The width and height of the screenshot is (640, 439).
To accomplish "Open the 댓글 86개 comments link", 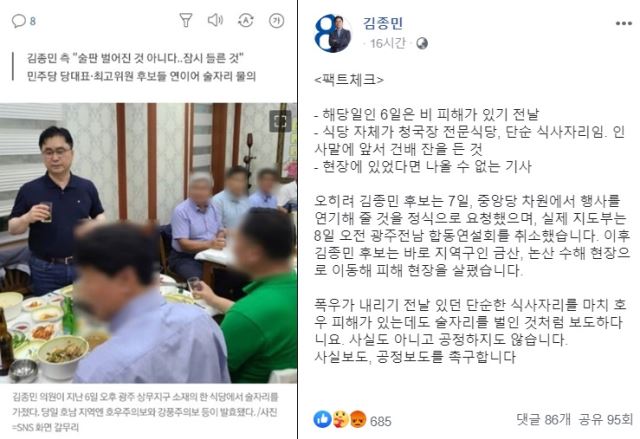I will 543,419.
